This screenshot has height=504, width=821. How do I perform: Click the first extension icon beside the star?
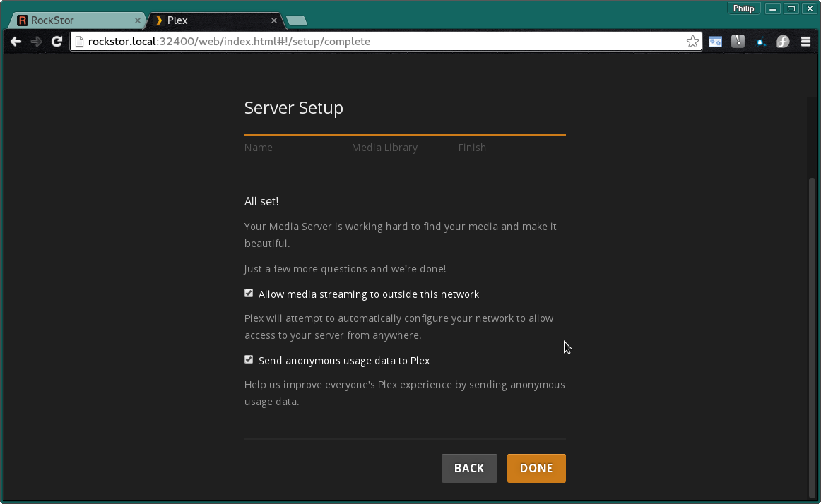[715, 42]
